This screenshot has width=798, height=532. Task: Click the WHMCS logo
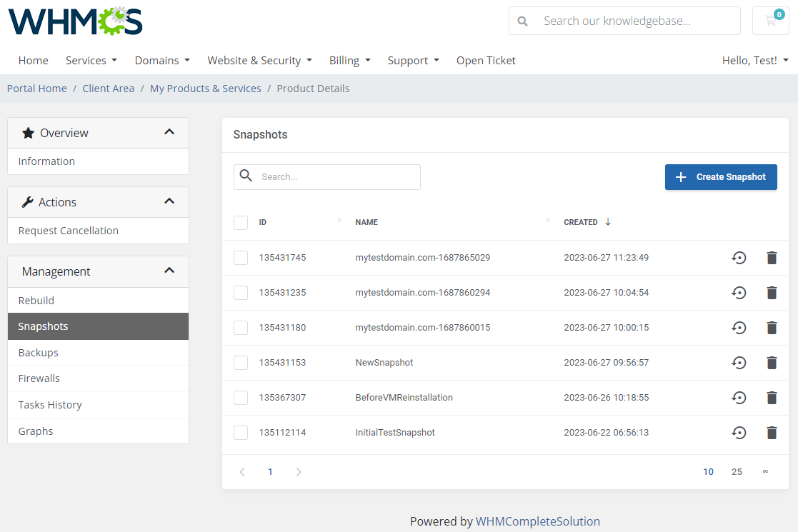click(x=74, y=21)
